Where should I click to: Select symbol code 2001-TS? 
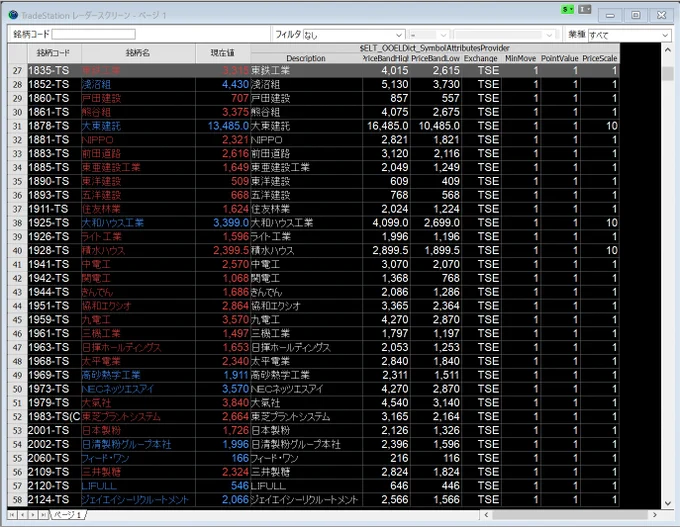[54, 430]
